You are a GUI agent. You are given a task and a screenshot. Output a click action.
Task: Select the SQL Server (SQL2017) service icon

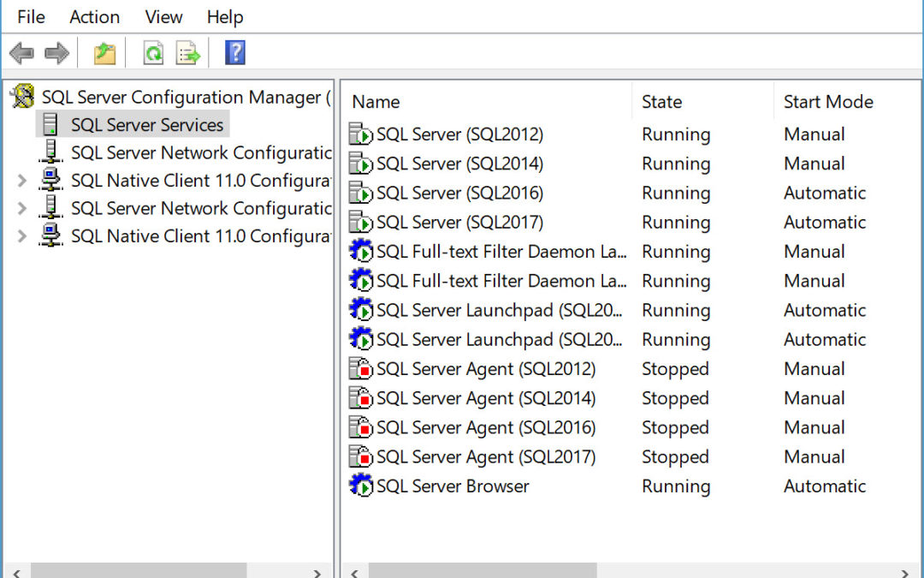361,223
